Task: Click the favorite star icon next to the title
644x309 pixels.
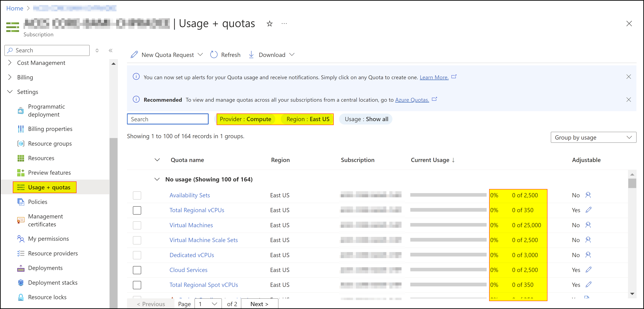Action: click(269, 24)
